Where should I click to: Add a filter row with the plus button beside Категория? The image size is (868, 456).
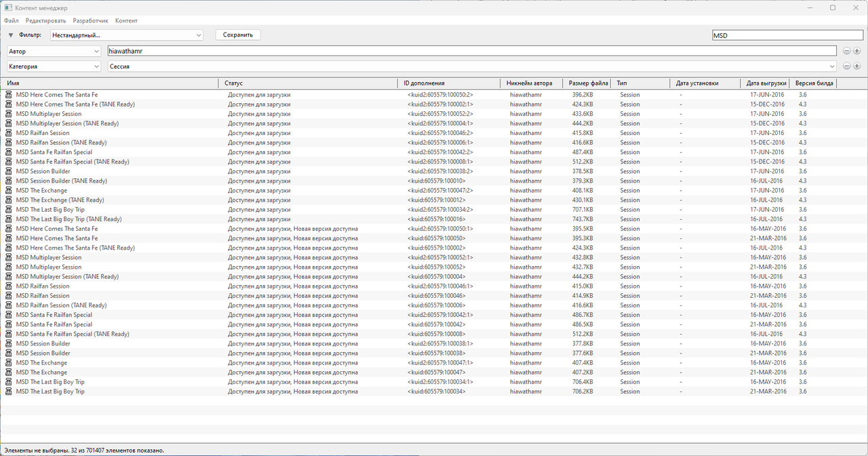(x=856, y=66)
